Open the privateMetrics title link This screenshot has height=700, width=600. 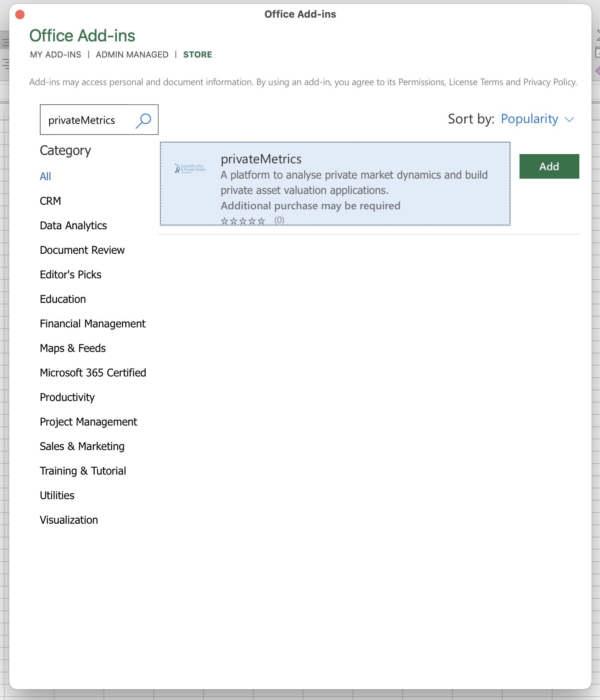(261, 159)
